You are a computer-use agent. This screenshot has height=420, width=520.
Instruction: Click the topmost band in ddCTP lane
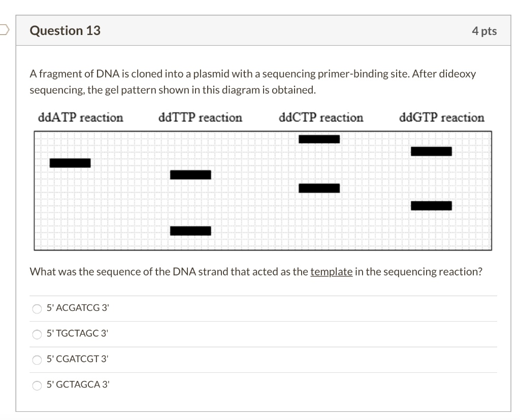click(x=319, y=138)
